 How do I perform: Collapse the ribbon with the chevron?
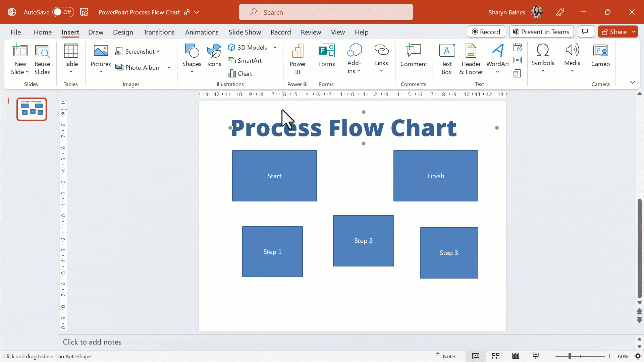(x=633, y=82)
